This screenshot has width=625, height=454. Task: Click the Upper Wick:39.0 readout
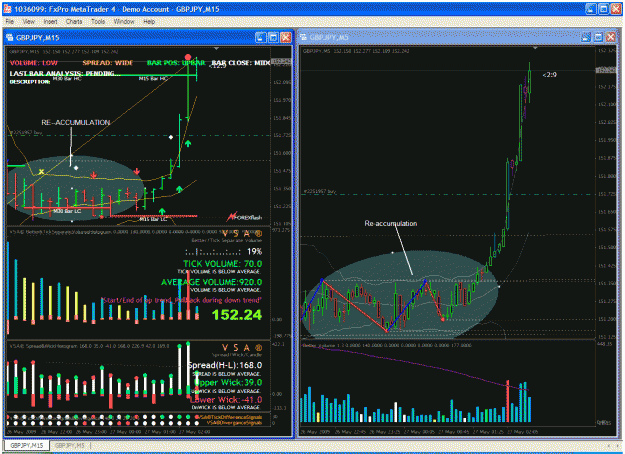(228, 383)
